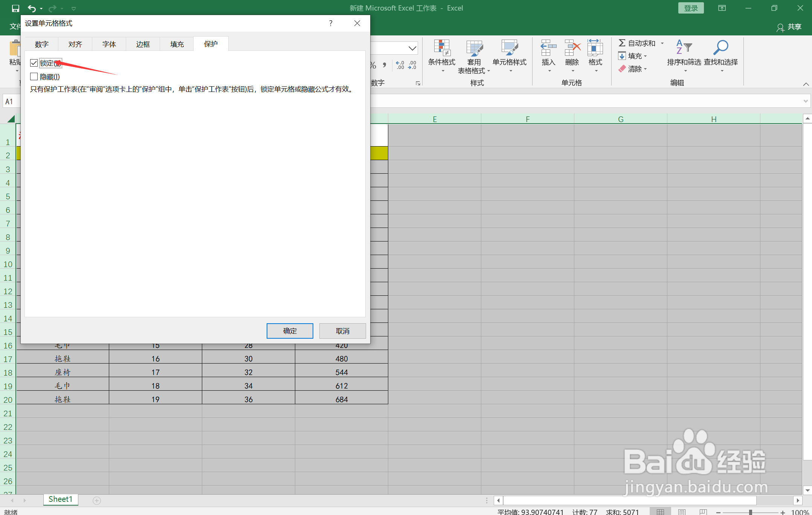Uncheck the 锁定 checkbox
The height and width of the screenshot is (515, 812).
34,63
